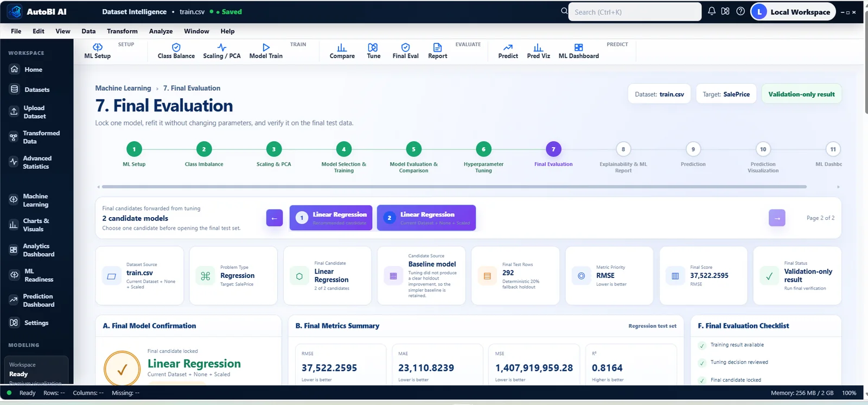Image resolution: width=868 pixels, height=405 pixels.
Task: Open Transformed Data in sidebar
Action: [x=37, y=137]
